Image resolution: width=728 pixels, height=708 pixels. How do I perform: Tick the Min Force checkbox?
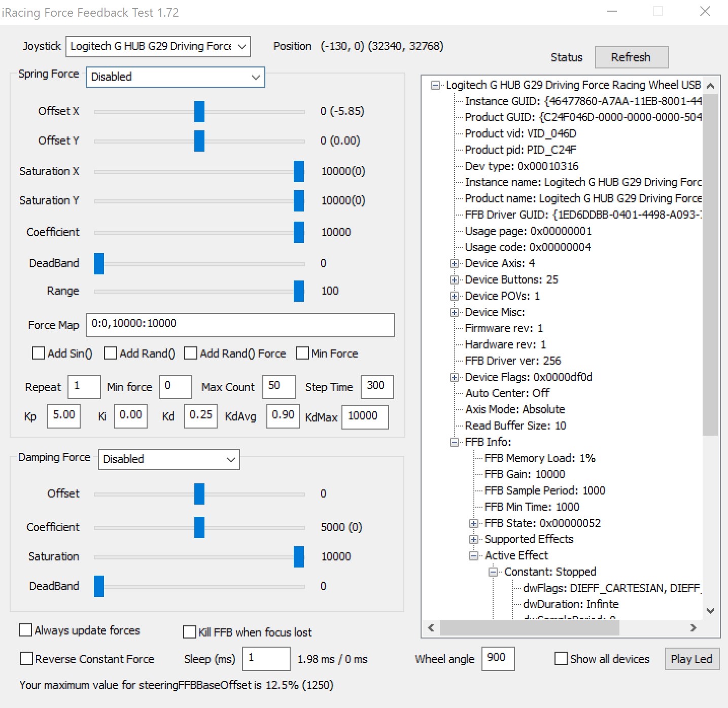(302, 353)
